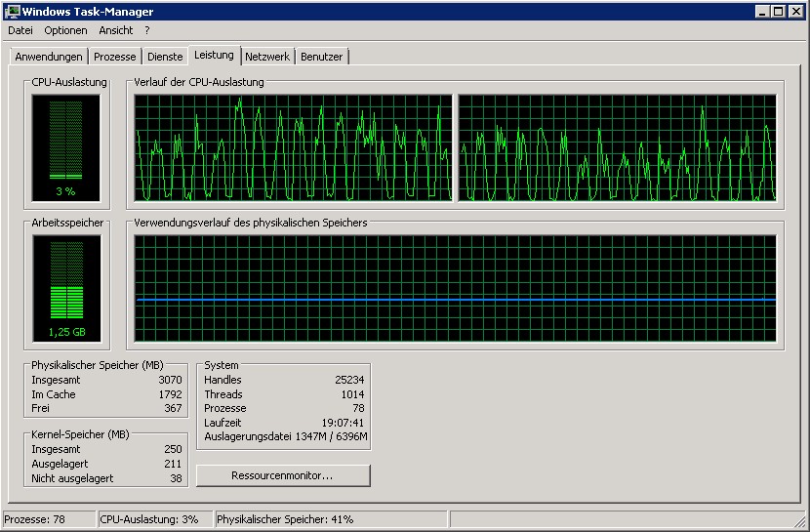This screenshot has height=532, width=810.
Task: Click the Auslagerungsdatei value 1347M / 6396M
Action: (x=331, y=437)
